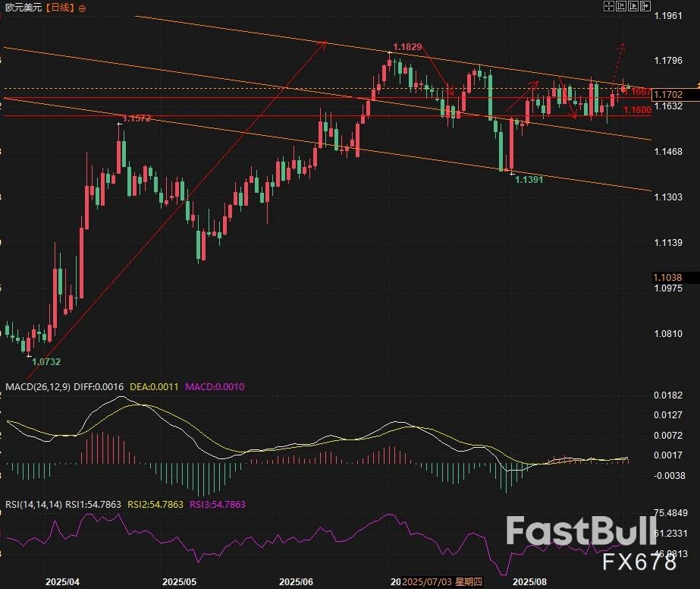Viewport: 700px width, 589px height.
Task: Click the 2025/07/03 星期四 date marker
Action: tap(442, 581)
